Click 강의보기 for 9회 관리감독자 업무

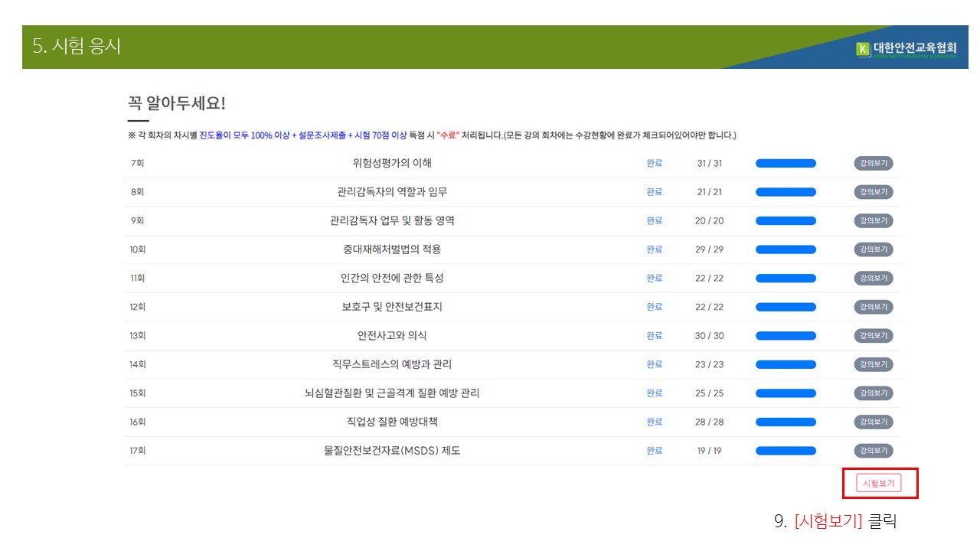pos(874,220)
